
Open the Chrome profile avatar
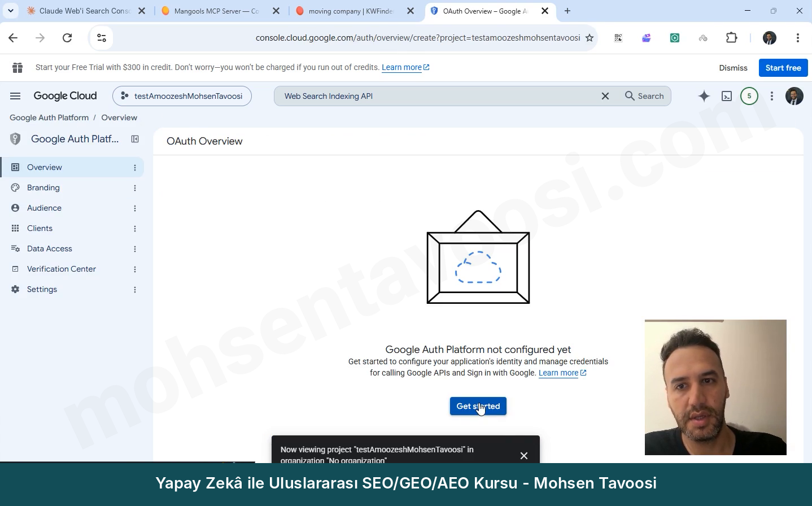tap(770, 38)
